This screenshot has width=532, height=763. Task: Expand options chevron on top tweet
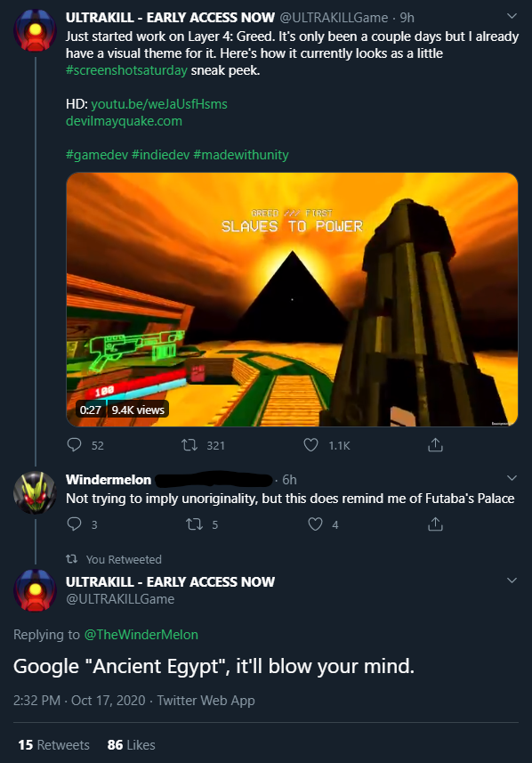pos(512,16)
